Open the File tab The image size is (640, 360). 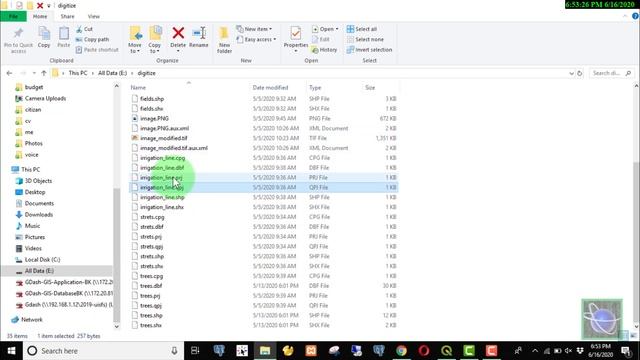click(13, 16)
